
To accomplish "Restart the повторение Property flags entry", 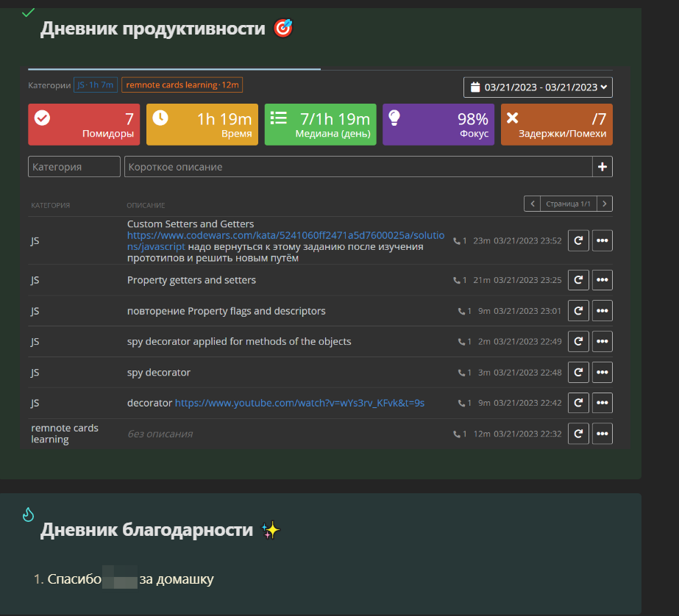I will [578, 311].
